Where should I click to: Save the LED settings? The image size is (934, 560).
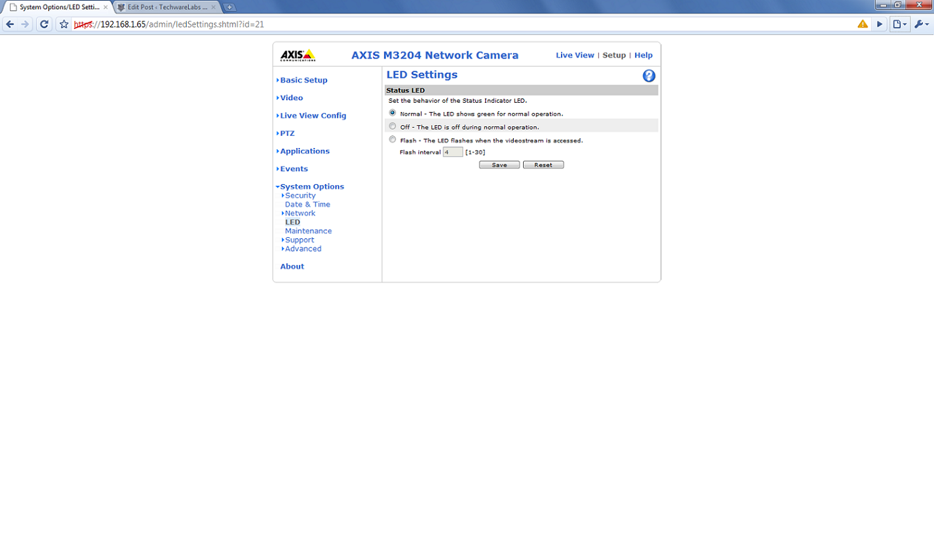coord(499,164)
